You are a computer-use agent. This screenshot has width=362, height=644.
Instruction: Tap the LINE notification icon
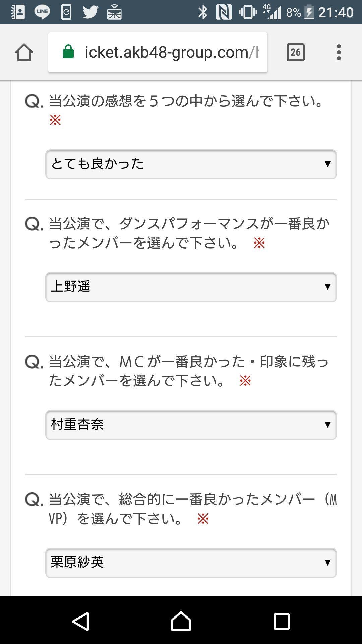pyautogui.click(x=42, y=12)
